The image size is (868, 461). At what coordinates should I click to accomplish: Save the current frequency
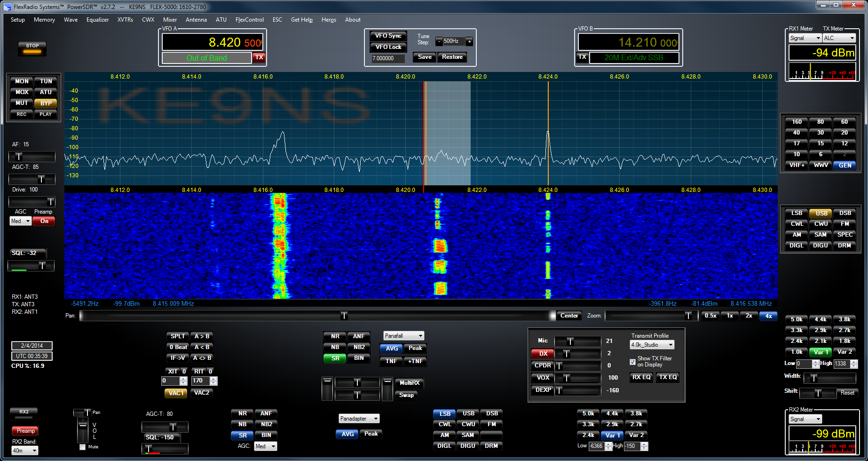tap(425, 57)
